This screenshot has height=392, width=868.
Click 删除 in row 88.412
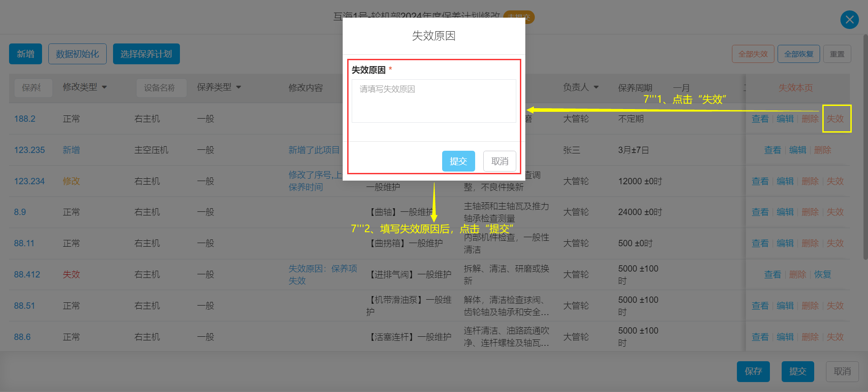[x=798, y=274]
